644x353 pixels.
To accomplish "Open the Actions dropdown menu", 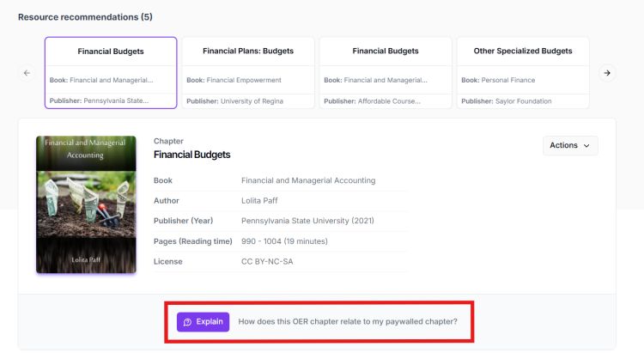I will coord(569,145).
